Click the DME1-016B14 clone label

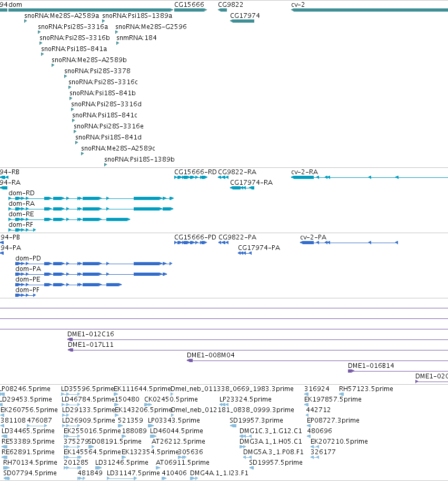371,366
